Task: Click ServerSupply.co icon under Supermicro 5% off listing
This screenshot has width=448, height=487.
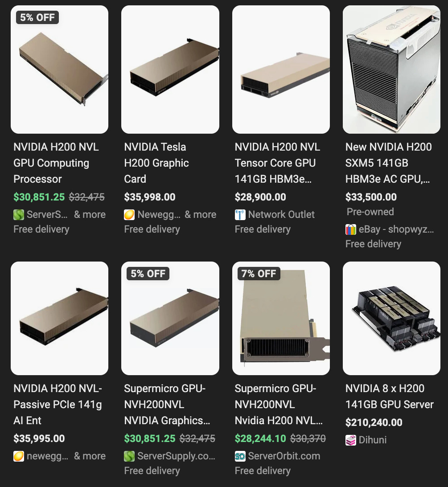Action: (x=129, y=456)
